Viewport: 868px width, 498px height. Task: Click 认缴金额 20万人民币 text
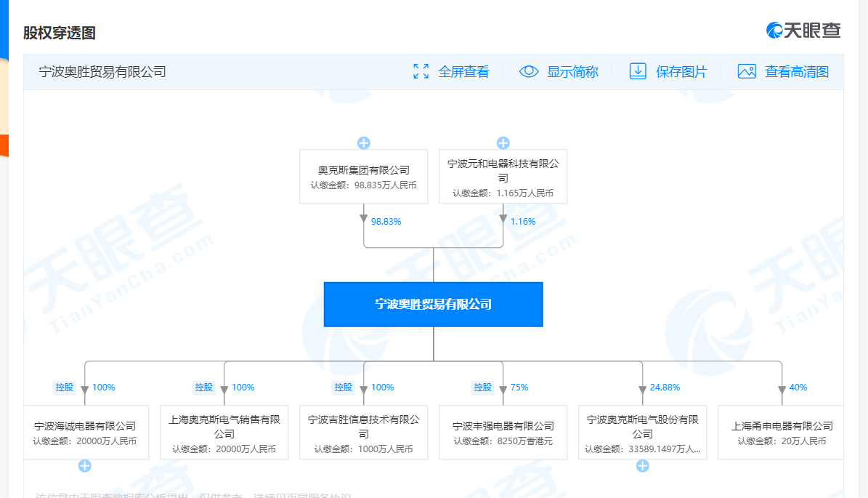tap(782, 441)
